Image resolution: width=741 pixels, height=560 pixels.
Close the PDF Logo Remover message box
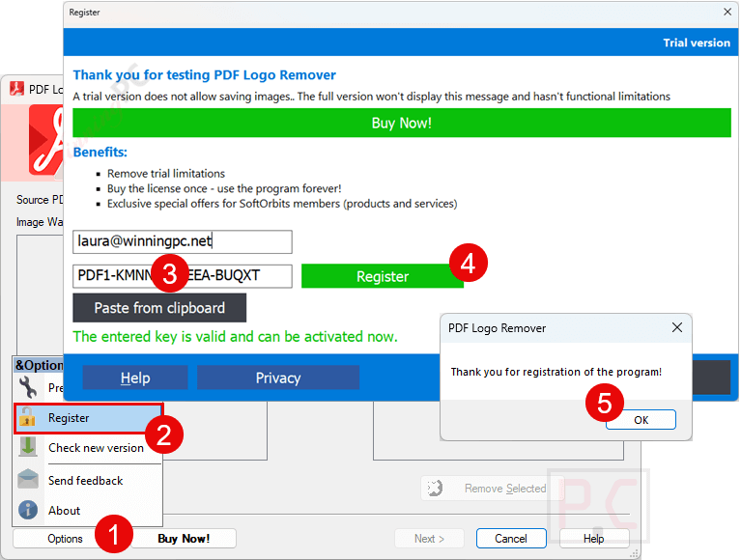[676, 327]
